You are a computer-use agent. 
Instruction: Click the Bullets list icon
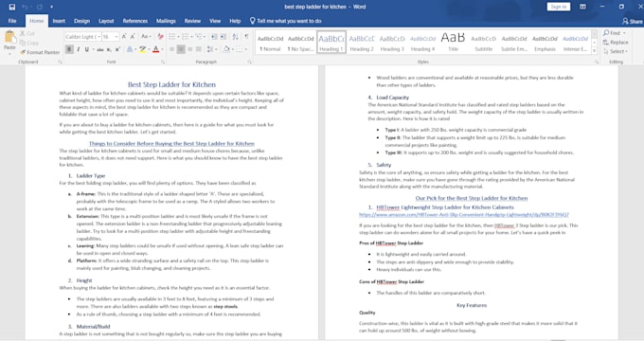coord(172,37)
